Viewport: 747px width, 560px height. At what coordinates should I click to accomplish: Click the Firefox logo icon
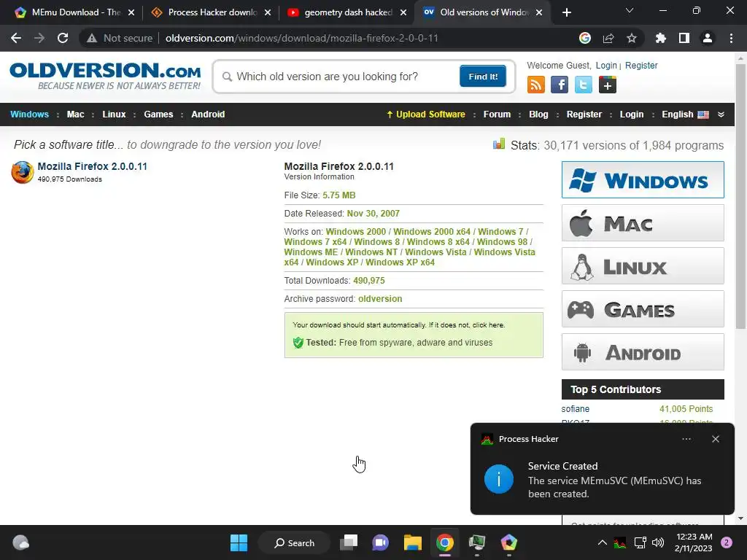23,172
